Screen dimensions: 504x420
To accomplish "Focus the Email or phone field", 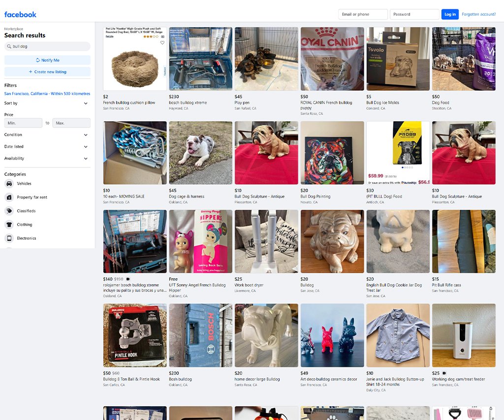I will click(363, 14).
